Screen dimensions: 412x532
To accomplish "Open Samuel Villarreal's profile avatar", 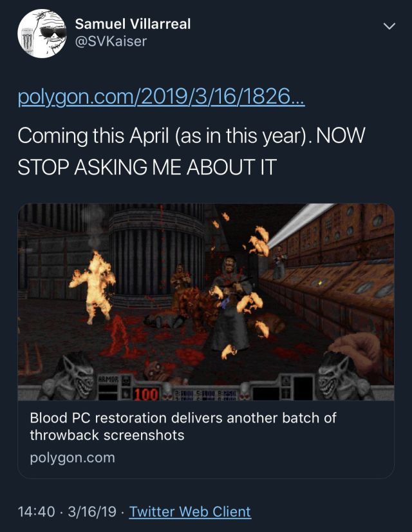I will tap(42, 33).
